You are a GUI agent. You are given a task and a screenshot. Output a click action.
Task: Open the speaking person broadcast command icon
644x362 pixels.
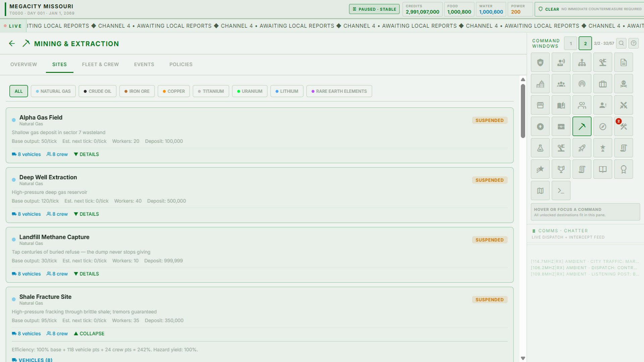pyautogui.click(x=561, y=62)
